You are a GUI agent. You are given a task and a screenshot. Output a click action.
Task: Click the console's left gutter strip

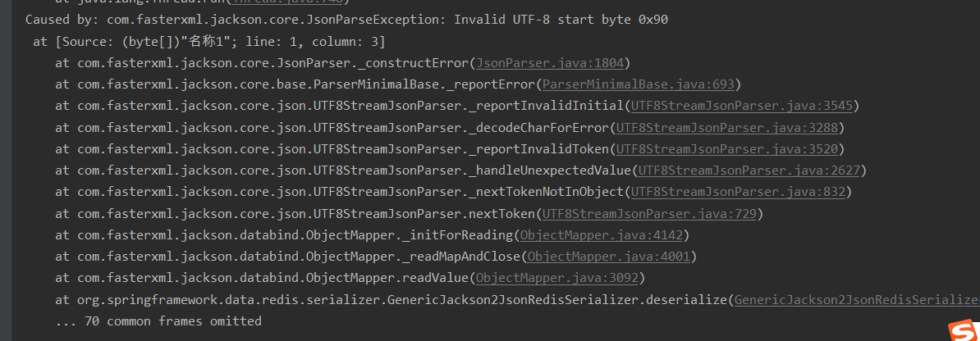click(7, 170)
